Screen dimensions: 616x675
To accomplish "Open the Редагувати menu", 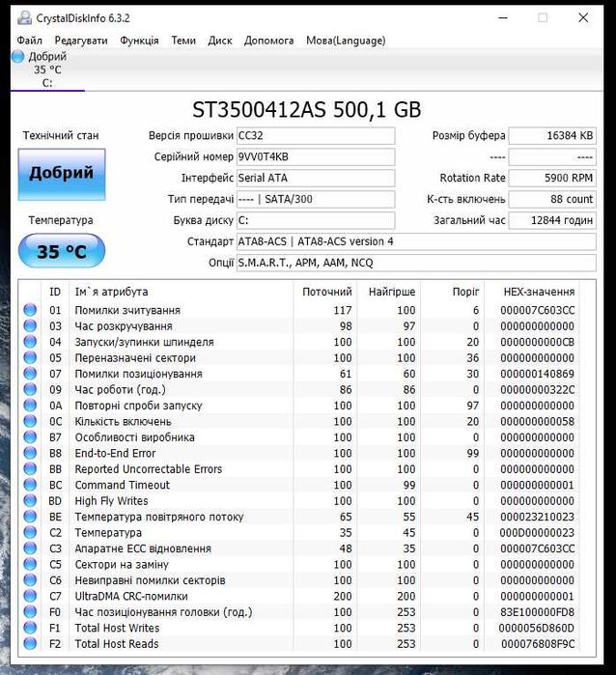I will point(81,41).
